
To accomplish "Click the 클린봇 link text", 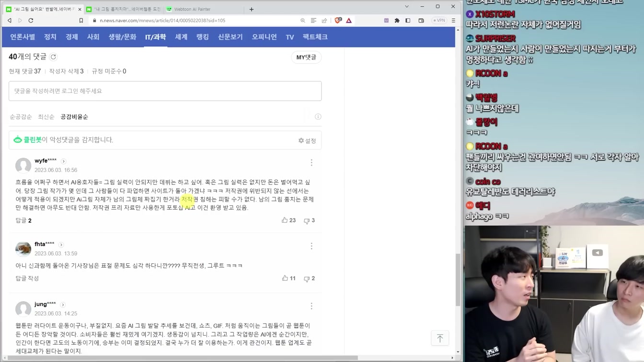I will tap(33, 140).
